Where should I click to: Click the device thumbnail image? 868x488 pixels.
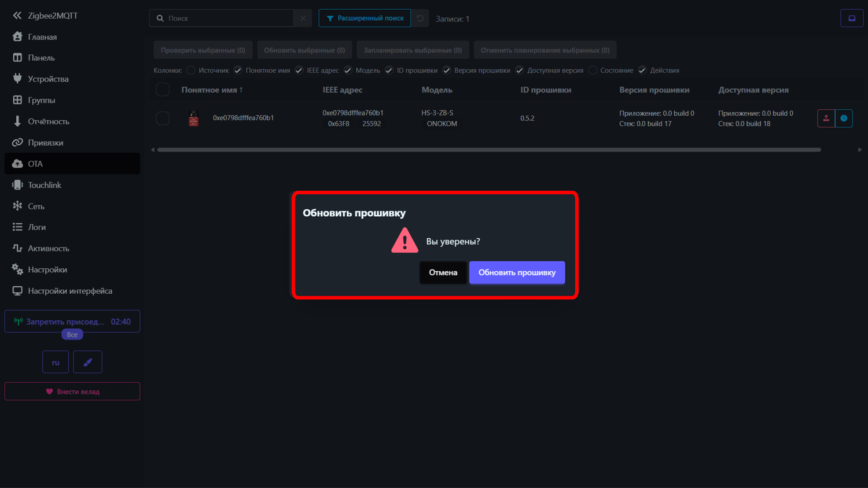pyautogui.click(x=194, y=118)
